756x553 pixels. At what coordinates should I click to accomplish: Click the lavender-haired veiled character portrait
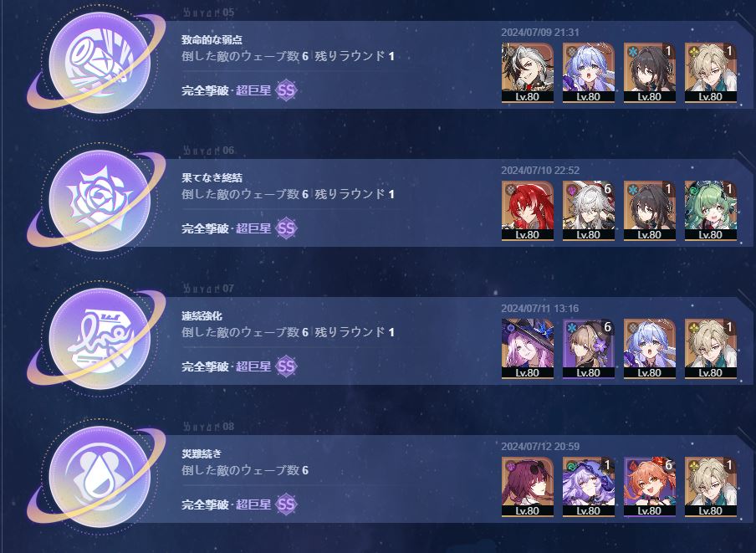[589, 487]
